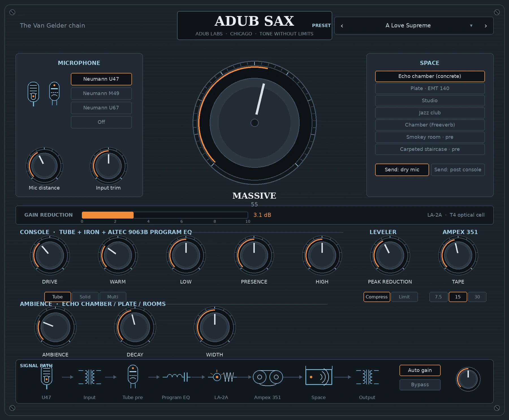The image size is (509, 420).
Task: Select the Studio space option
Action: pos(430,101)
